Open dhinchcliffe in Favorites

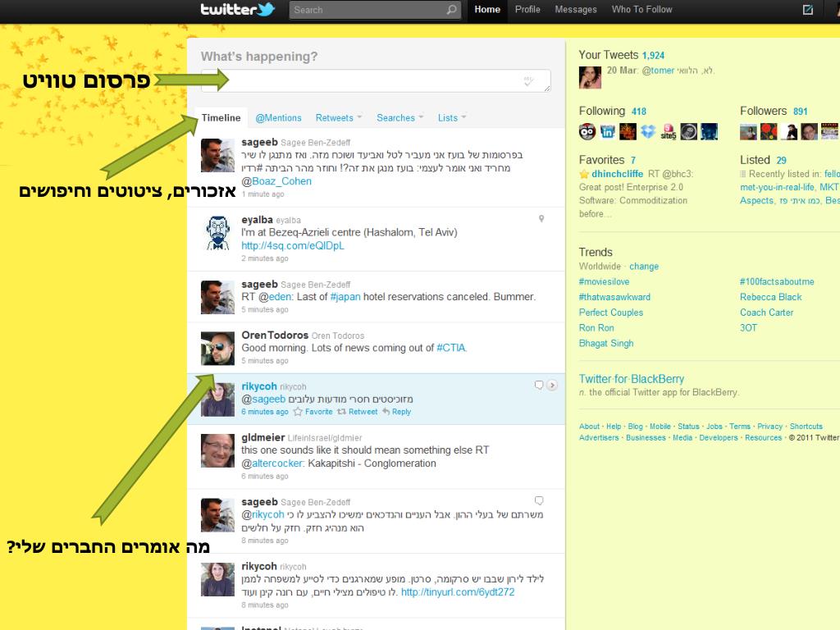[617, 174]
